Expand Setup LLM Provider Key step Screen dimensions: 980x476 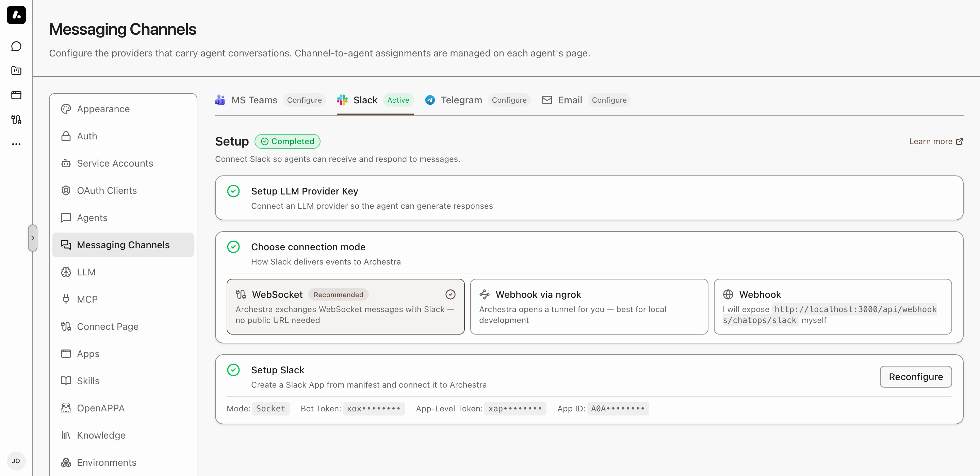[589, 198]
